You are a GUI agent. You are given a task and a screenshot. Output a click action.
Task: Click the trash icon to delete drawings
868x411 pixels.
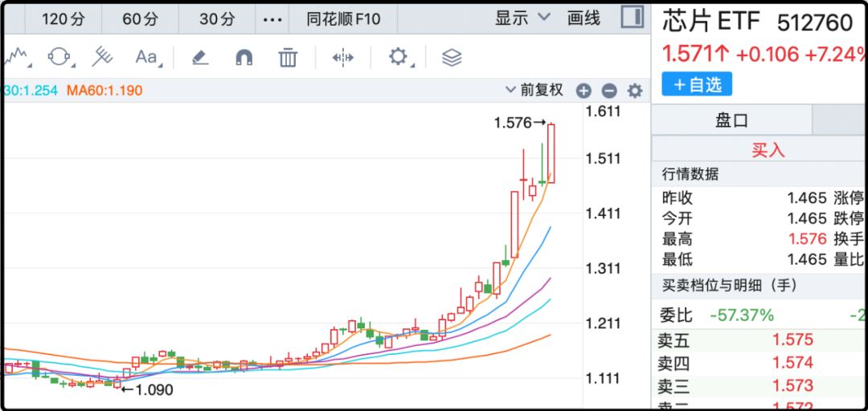click(x=288, y=58)
